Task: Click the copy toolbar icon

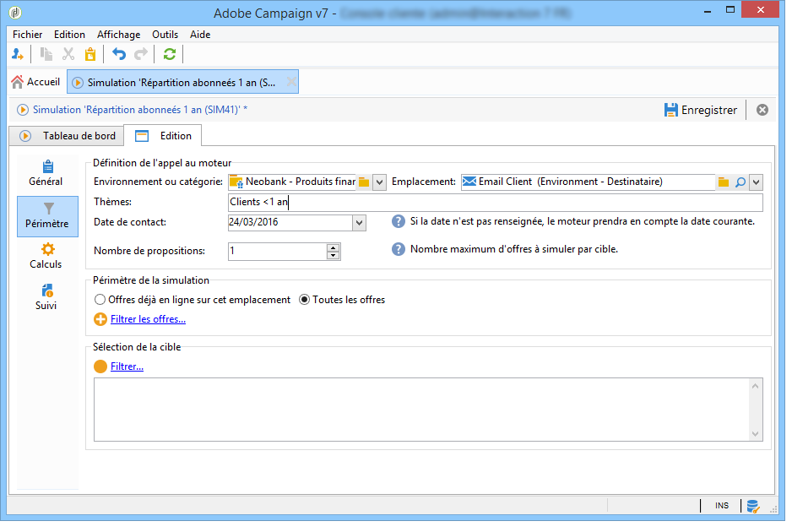Action: point(46,54)
